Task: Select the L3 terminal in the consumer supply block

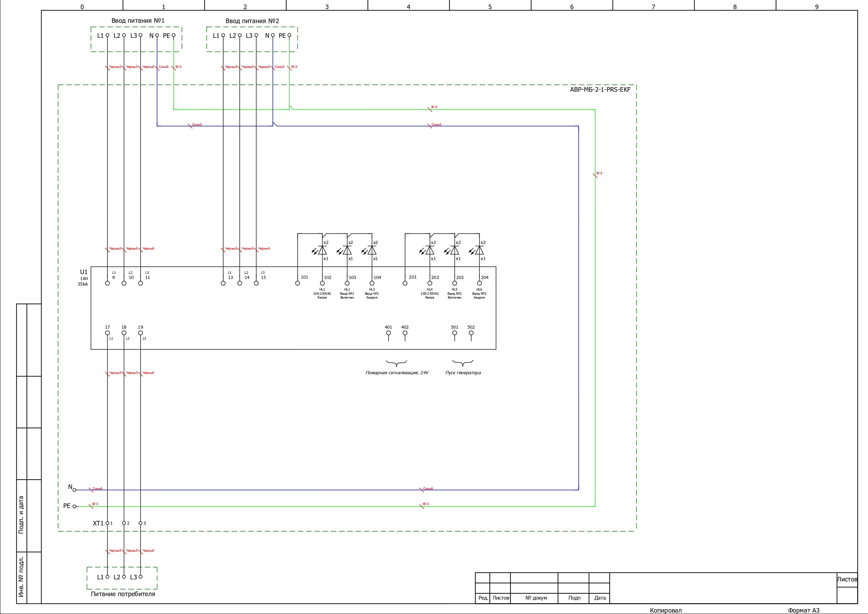Action: click(140, 577)
